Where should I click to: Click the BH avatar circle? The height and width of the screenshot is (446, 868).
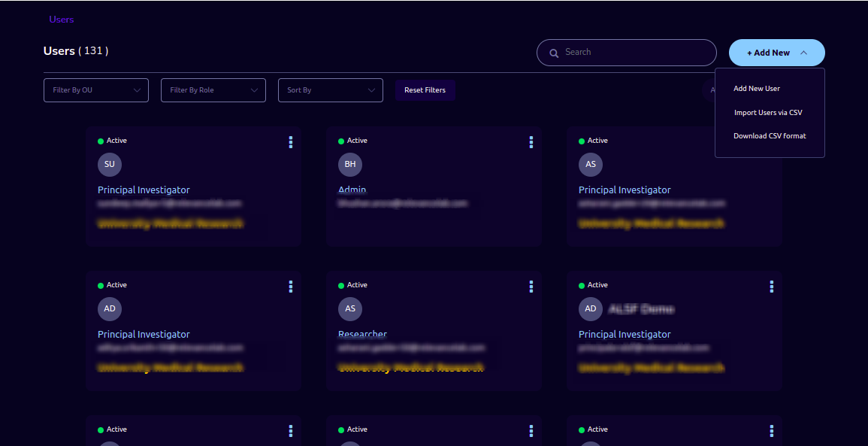point(350,165)
